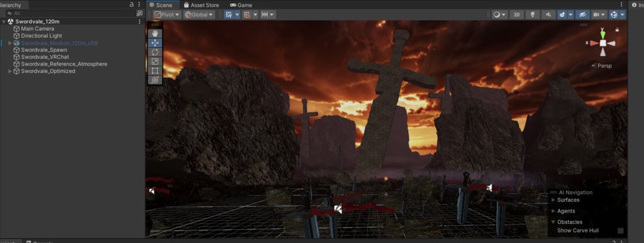Select the Rect tool
The width and height of the screenshot is (644, 243).
[155, 71]
